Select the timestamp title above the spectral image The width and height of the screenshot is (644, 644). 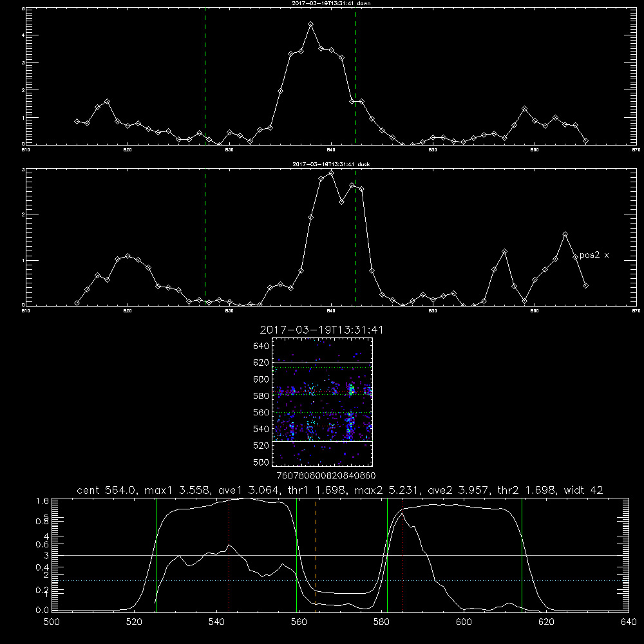[321, 330]
